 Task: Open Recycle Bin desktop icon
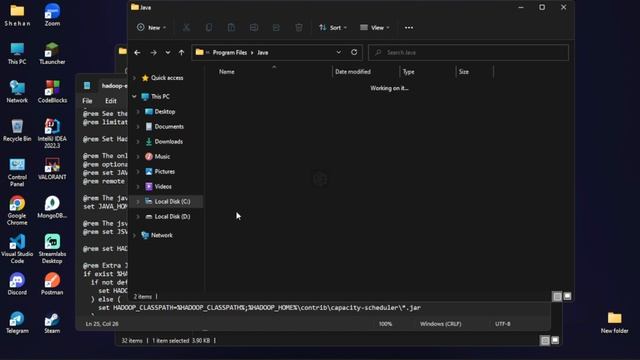(x=17, y=130)
